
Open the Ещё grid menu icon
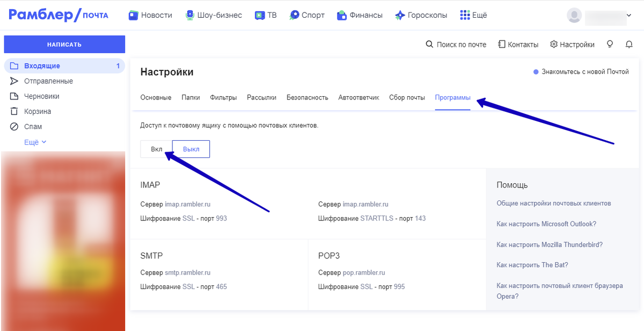[465, 15]
